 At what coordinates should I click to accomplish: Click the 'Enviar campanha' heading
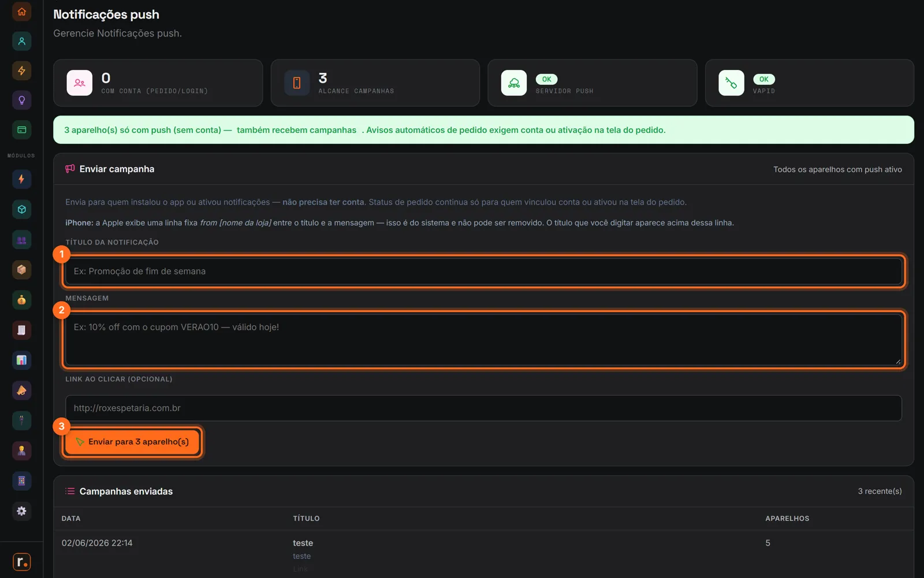point(117,169)
